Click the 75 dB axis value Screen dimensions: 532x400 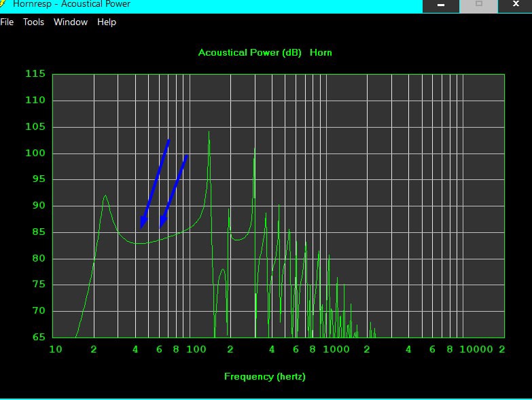pyautogui.click(x=39, y=285)
